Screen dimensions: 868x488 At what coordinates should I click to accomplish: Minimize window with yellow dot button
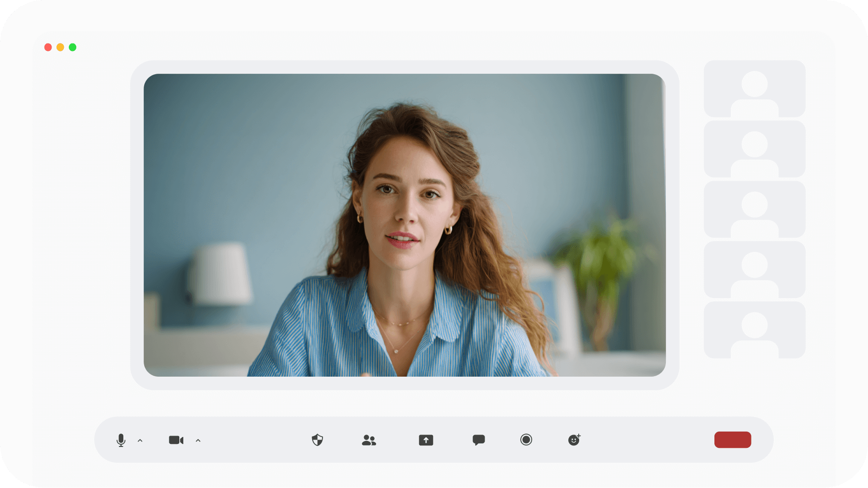(x=60, y=48)
